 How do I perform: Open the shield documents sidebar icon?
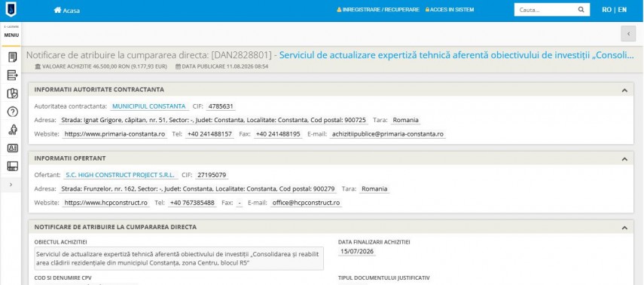point(12,93)
